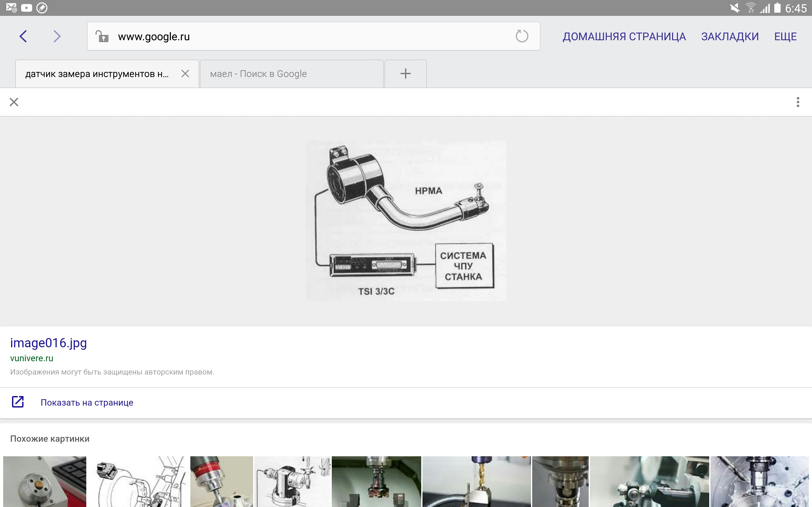Go forward with the browser forward arrow
This screenshot has width=812, height=507.
click(57, 36)
